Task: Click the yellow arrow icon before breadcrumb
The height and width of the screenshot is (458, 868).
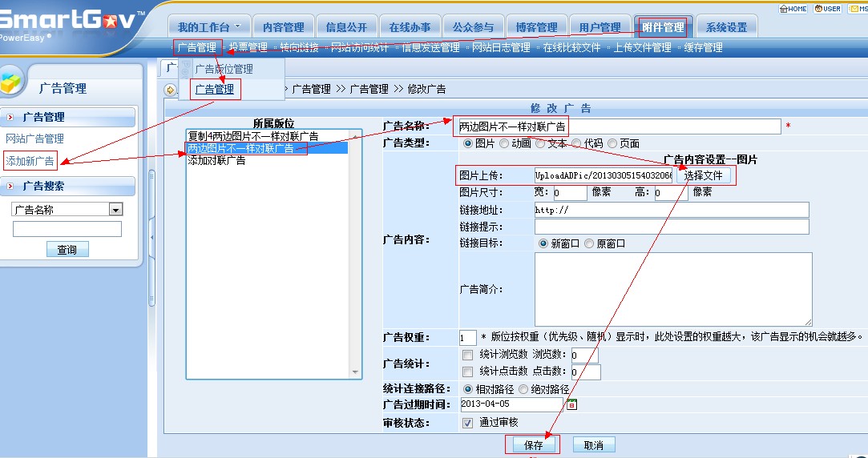Action: (170, 90)
